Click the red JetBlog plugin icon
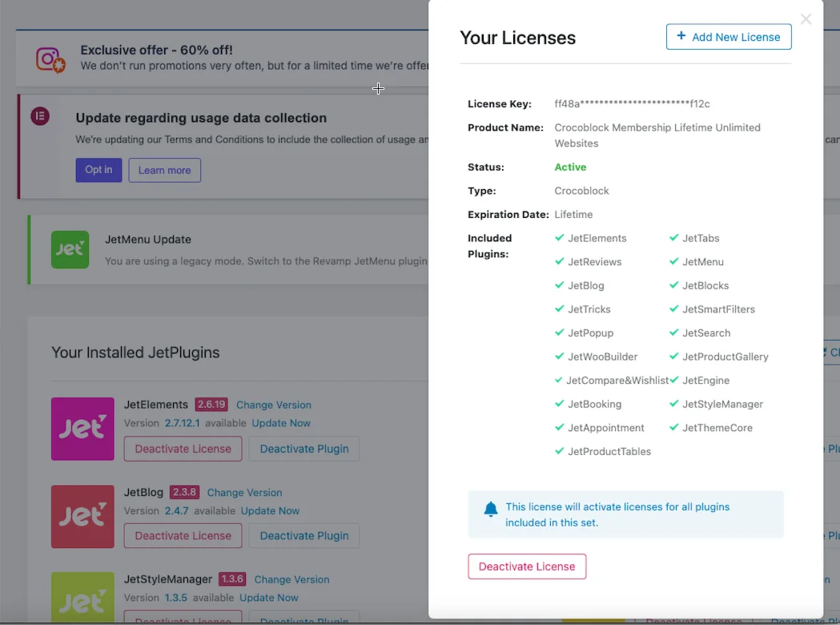This screenshot has height=625, width=840. click(x=82, y=516)
